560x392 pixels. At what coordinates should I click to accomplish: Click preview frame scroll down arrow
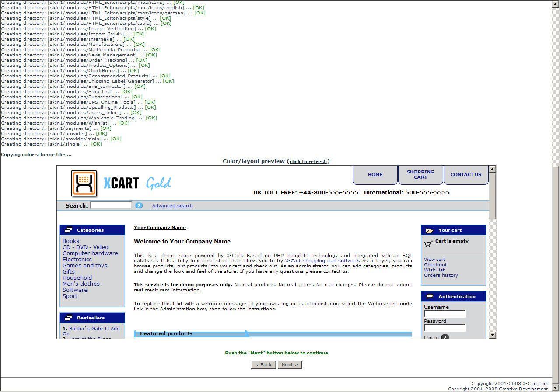pyautogui.click(x=493, y=335)
